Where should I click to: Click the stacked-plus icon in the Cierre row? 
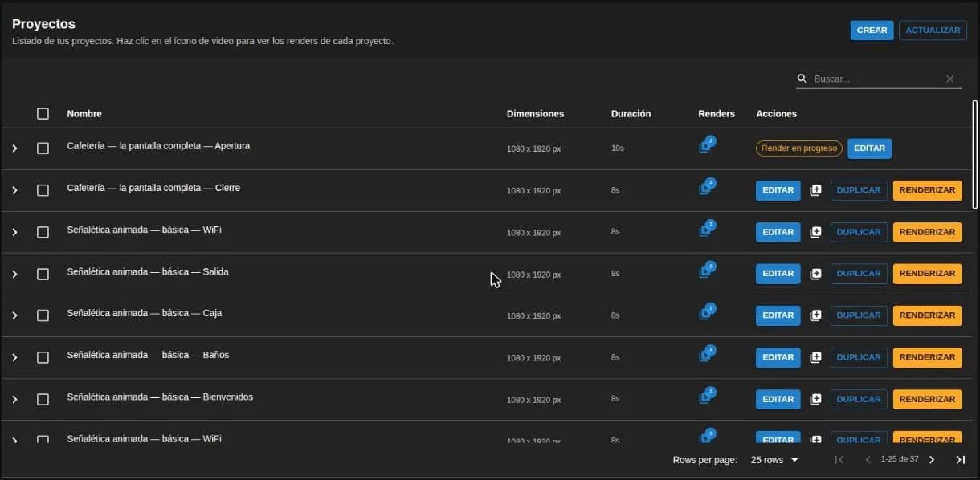[815, 190]
